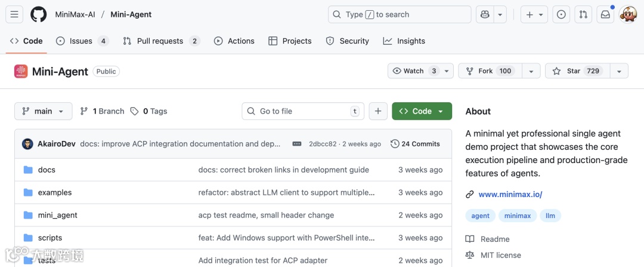Open the hamburger navigation menu
The image size is (644, 267).
coord(15,14)
